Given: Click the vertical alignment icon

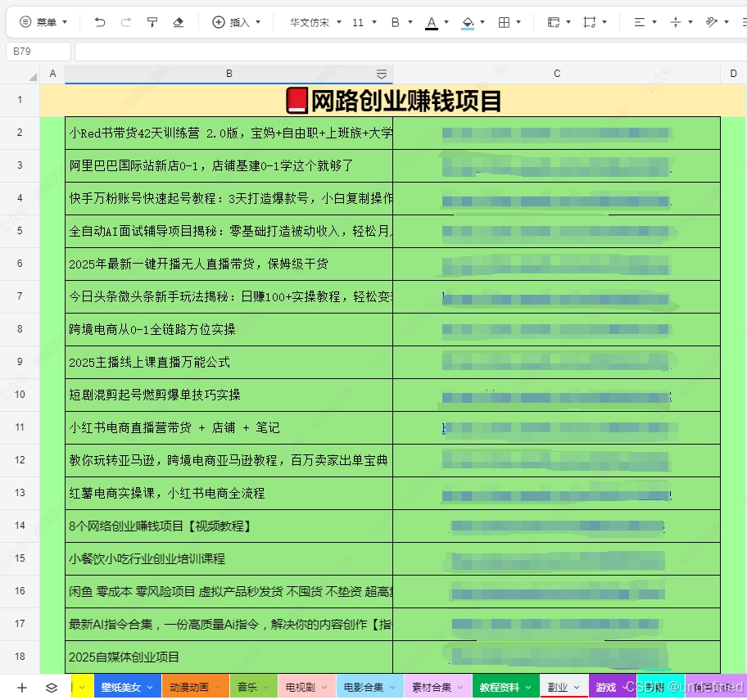Looking at the screenshot, I should click(676, 22).
